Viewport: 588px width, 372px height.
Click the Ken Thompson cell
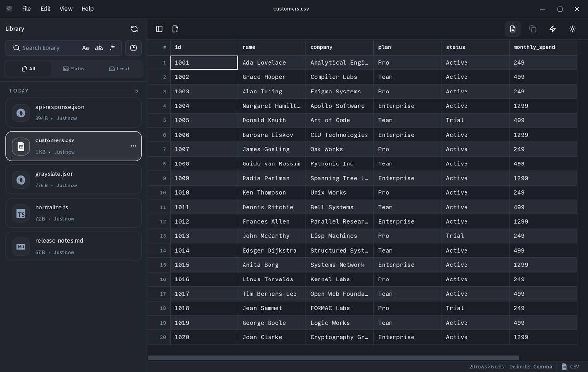click(x=272, y=192)
